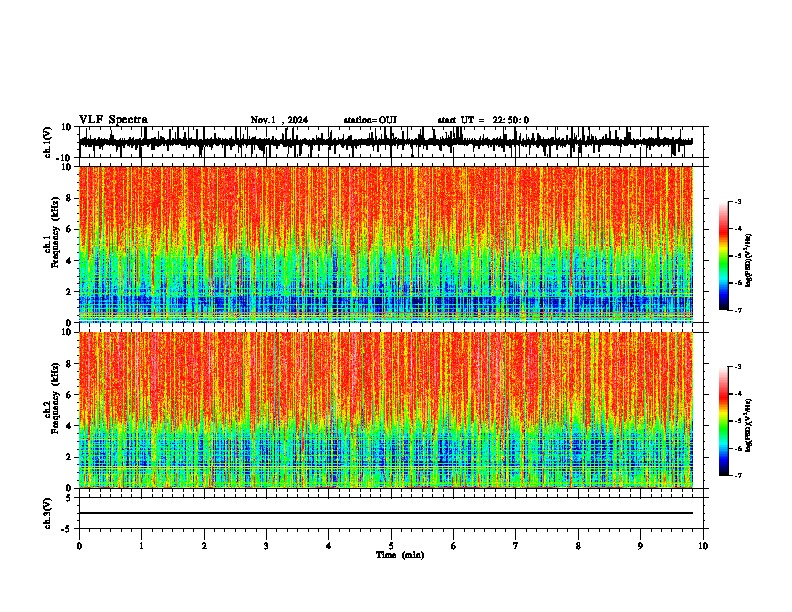This screenshot has width=792, height=612.
Task: Click the ch.1 spectrogram 8 kHz tick label
Action: tap(69, 198)
